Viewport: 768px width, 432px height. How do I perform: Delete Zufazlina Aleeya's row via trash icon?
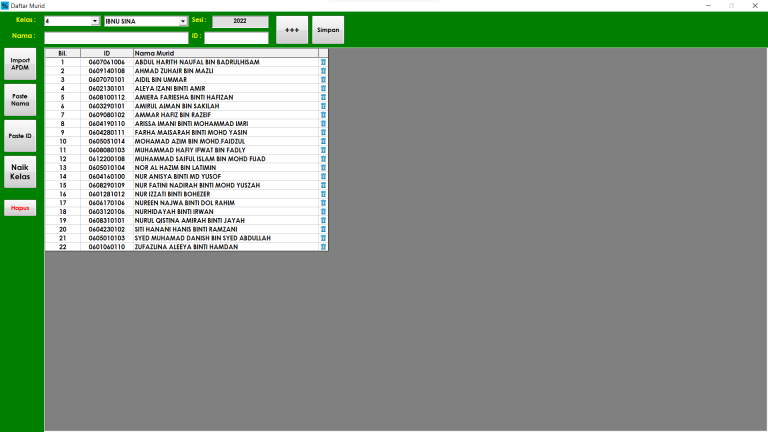(323, 246)
